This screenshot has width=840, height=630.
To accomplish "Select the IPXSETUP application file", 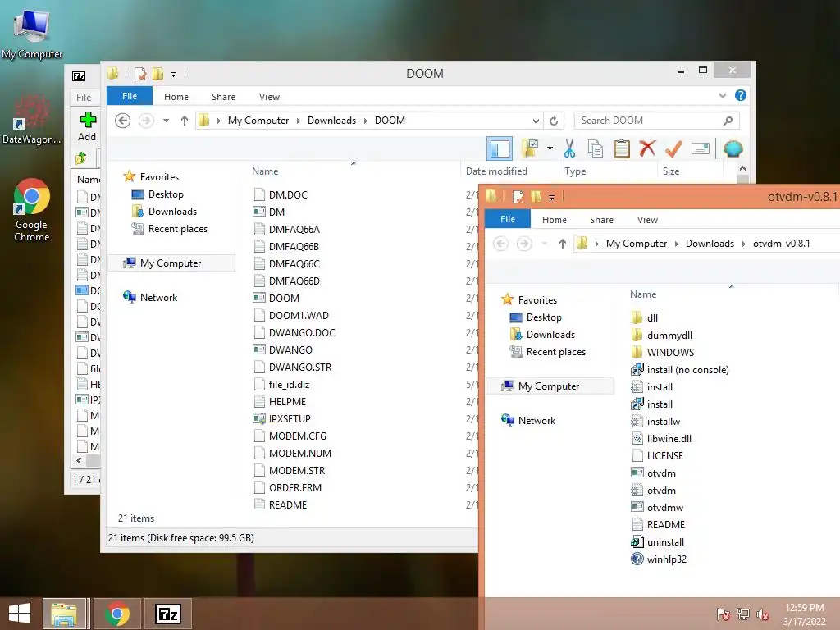I will (290, 419).
